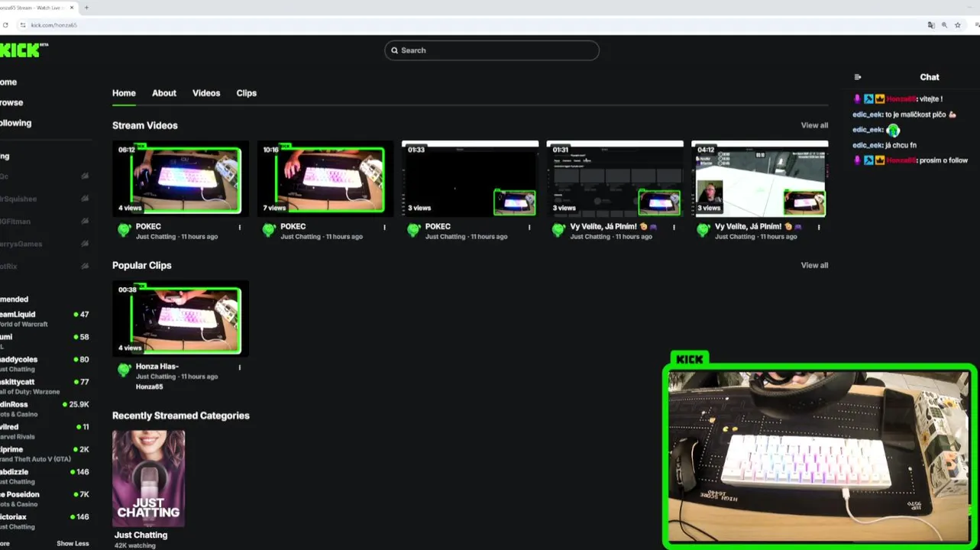The height and width of the screenshot is (550, 980).
Task: Click avatar beside Honza Hlas- clip
Action: (x=124, y=370)
